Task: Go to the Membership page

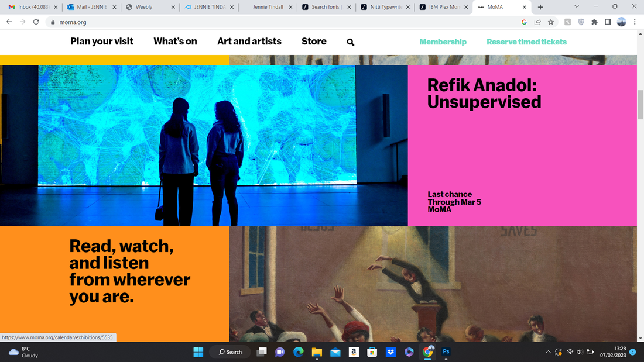Action: 443,42
